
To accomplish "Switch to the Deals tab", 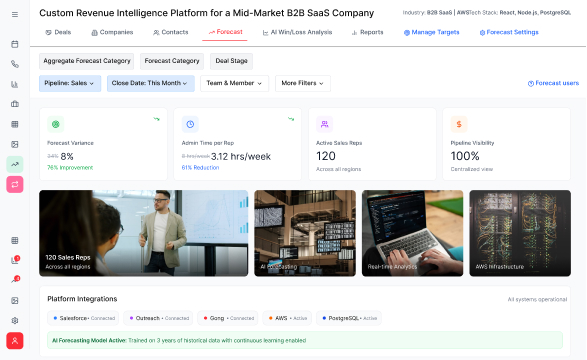I will point(58,33).
